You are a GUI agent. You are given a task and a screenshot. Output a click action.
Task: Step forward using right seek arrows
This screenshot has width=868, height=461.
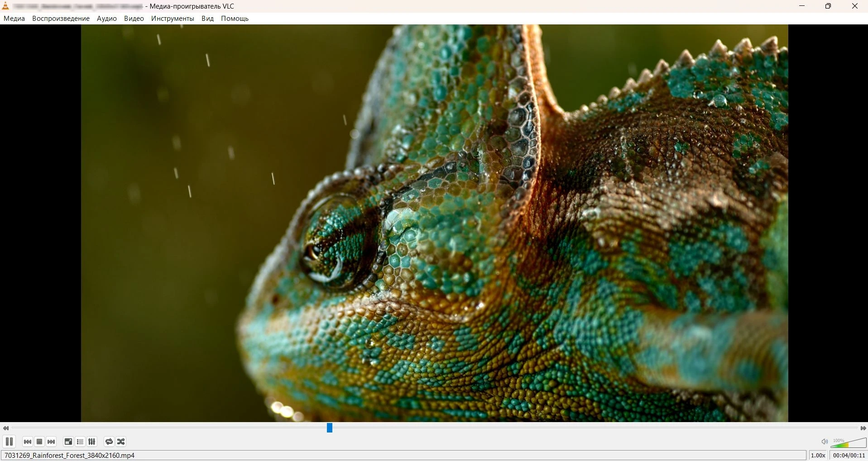tap(863, 428)
